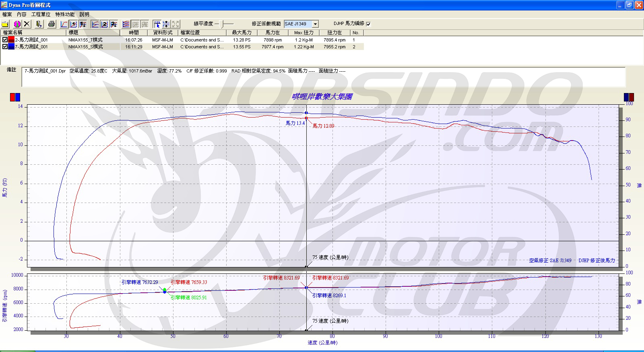The image size is (644, 352).
Task: Open the 內容 menu
Action: (21, 14)
